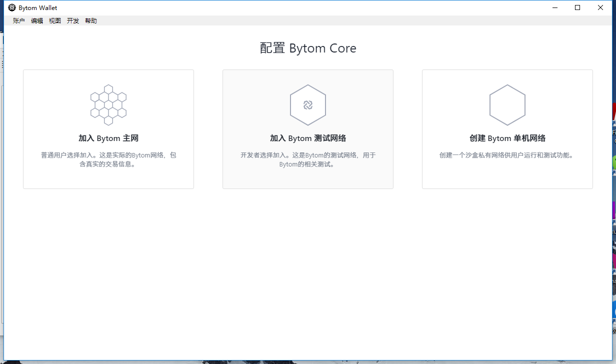Select 创建 Bytom 单机网络 title

pyautogui.click(x=507, y=138)
